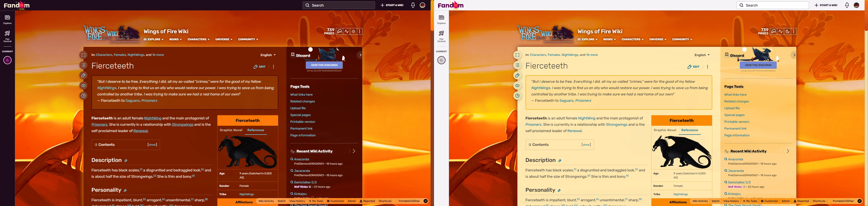This screenshot has width=868, height=206.
Task: Click the Fandom logo in the light-theme window
Action: point(451,5)
